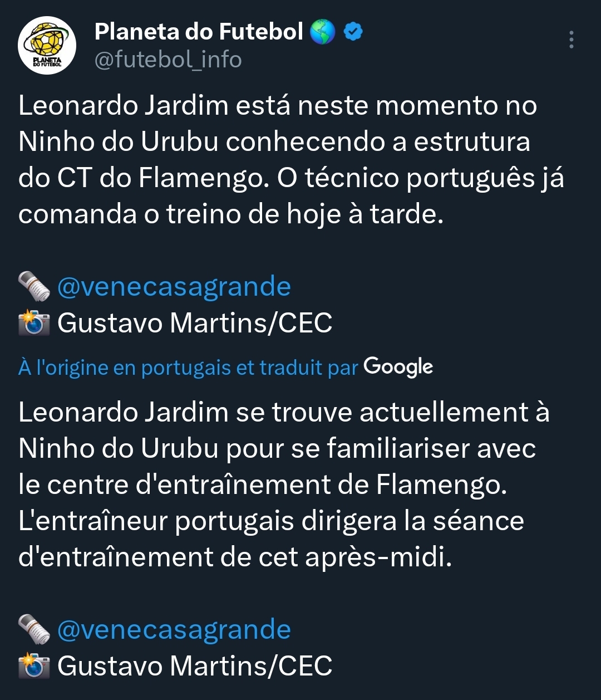
Task: Open the Planeta do Futebol display name
Action: (x=199, y=32)
